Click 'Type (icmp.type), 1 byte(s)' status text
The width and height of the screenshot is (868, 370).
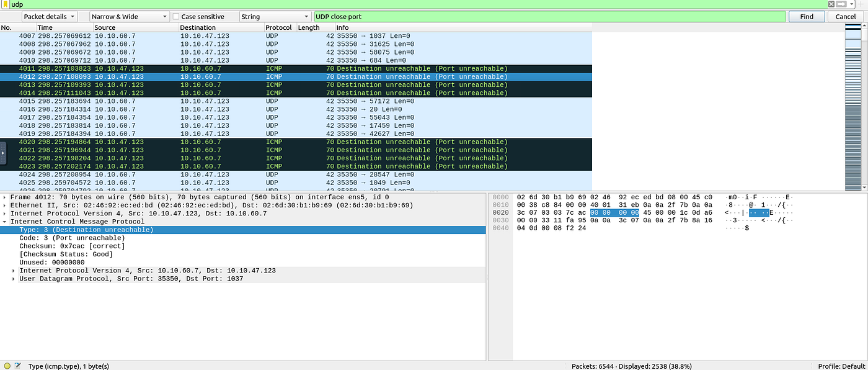tap(69, 366)
